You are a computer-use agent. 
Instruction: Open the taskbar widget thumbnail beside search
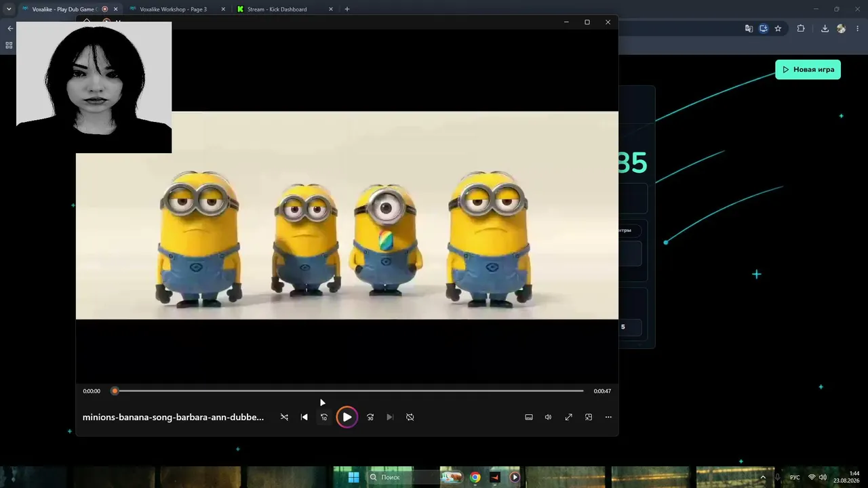[452, 477]
